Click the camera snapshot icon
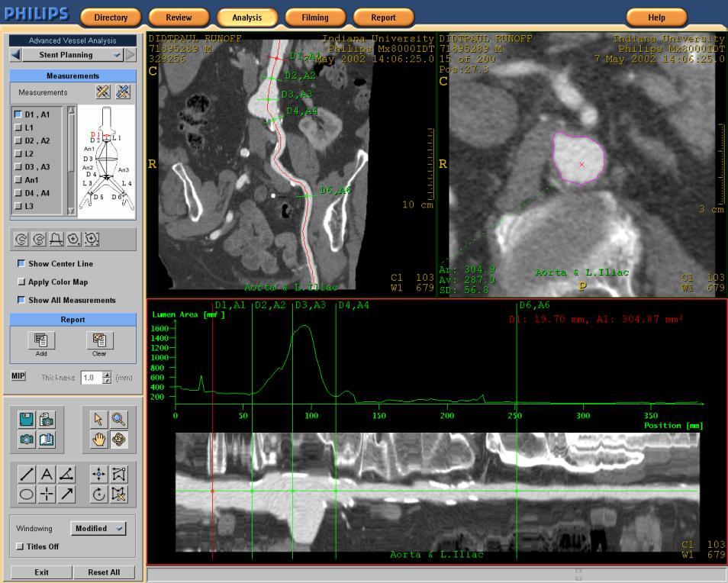Viewport: 728px width, 583px height. tap(27, 439)
